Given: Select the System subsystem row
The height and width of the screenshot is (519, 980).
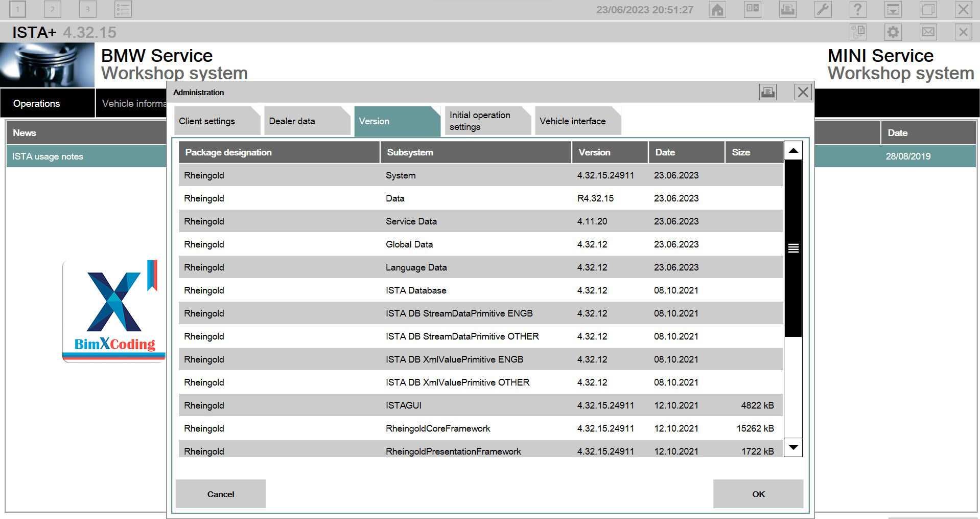Looking at the screenshot, I should click(481, 175).
